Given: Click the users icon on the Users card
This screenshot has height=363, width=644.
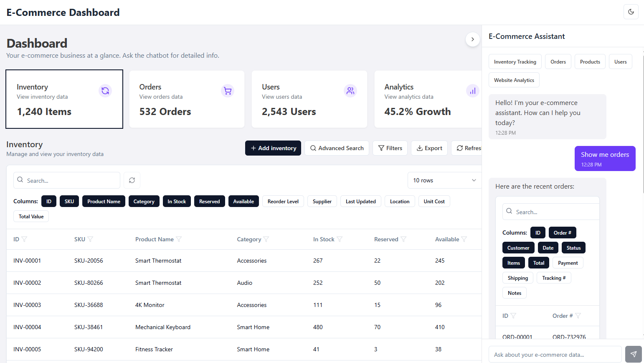Looking at the screenshot, I should pyautogui.click(x=350, y=91).
